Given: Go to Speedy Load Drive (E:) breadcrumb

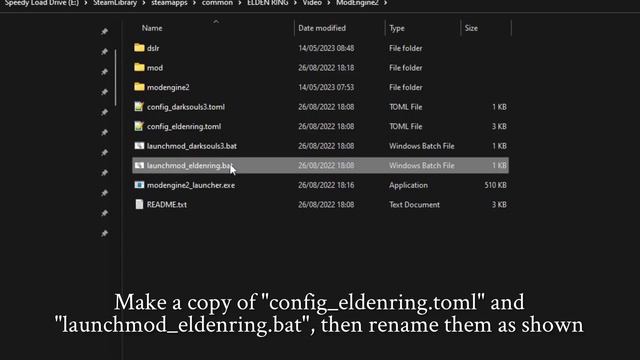Looking at the screenshot, I should click(x=42, y=3).
